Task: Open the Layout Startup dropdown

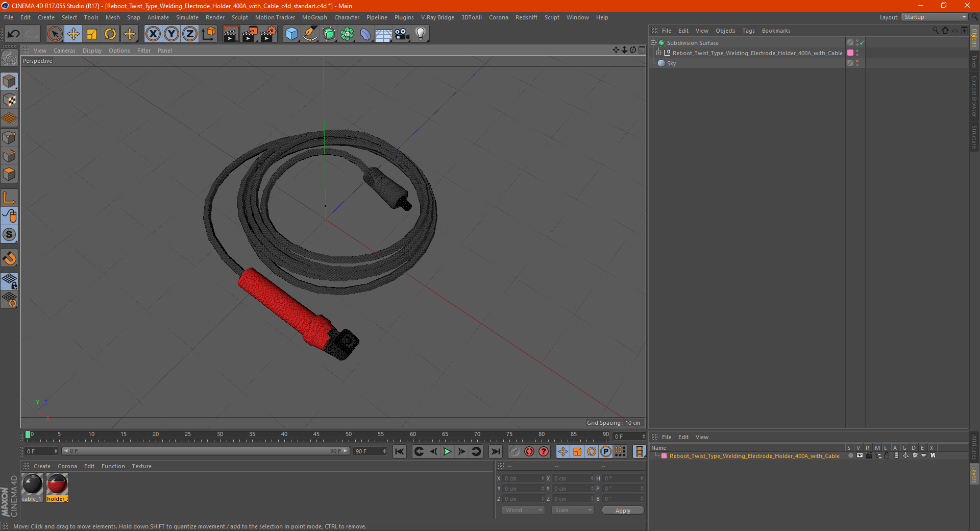Action: tap(935, 17)
